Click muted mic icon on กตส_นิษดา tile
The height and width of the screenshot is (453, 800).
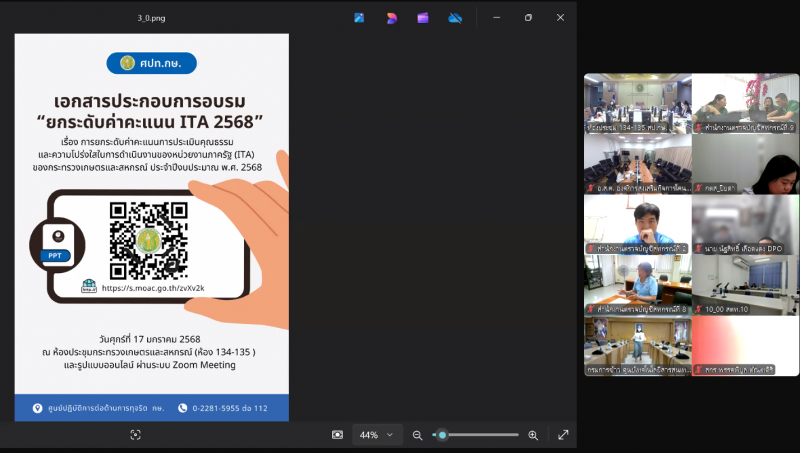(x=698, y=188)
